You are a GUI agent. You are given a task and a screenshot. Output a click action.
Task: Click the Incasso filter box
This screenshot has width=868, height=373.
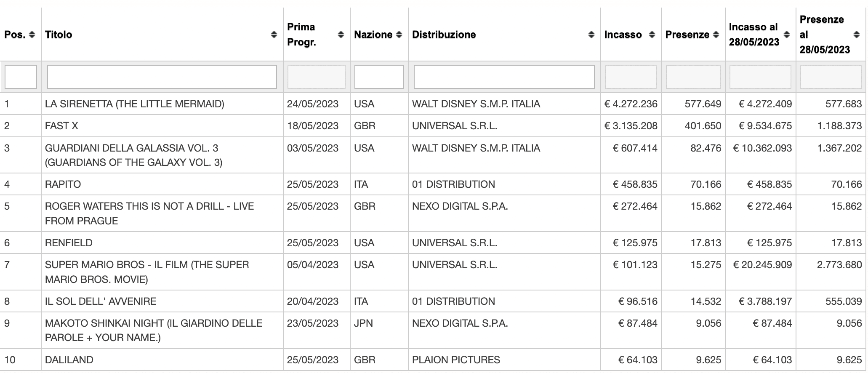tap(631, 77)
